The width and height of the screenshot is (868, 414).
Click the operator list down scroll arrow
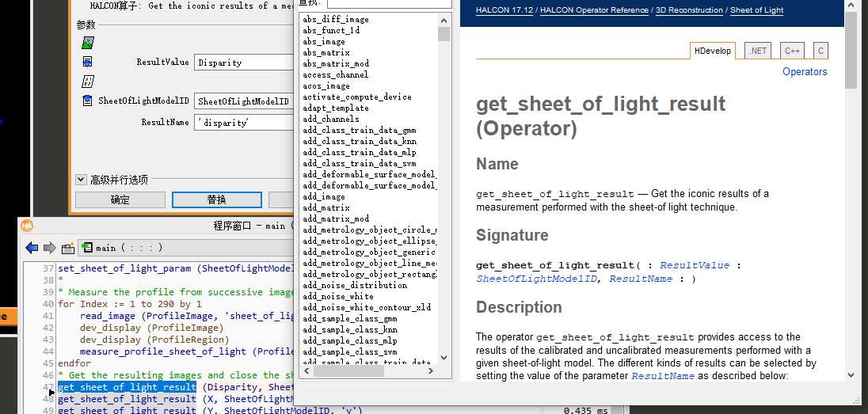(444, 358)
